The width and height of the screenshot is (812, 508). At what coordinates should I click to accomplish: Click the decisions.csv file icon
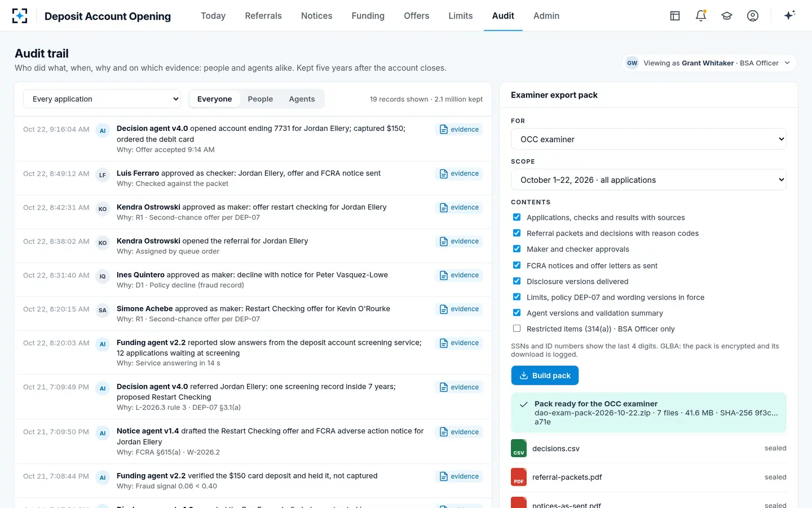point(519,448)
